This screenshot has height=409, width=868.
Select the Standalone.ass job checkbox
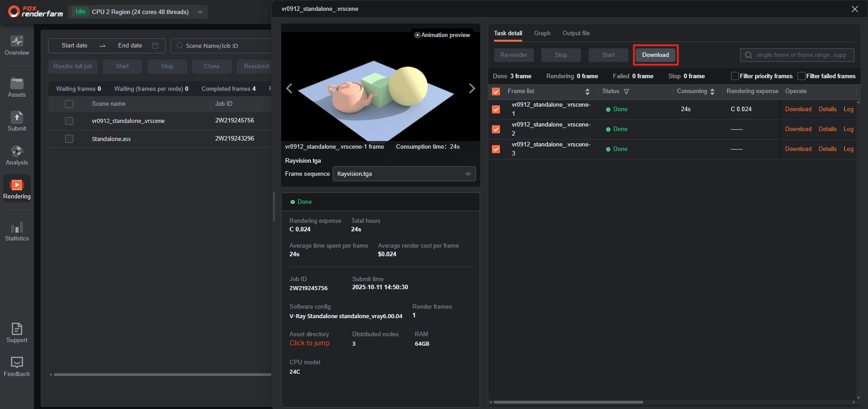(69, 139)
